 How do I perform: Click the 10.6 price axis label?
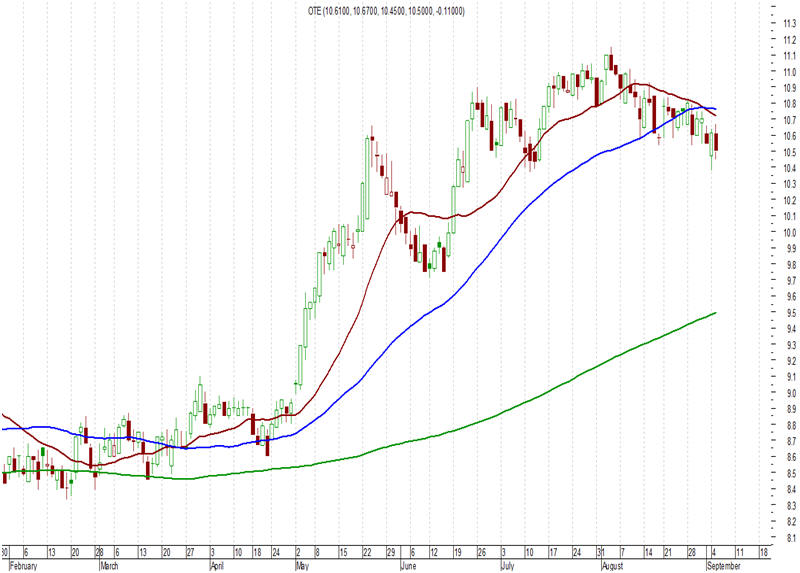click(x=790, y=136)
